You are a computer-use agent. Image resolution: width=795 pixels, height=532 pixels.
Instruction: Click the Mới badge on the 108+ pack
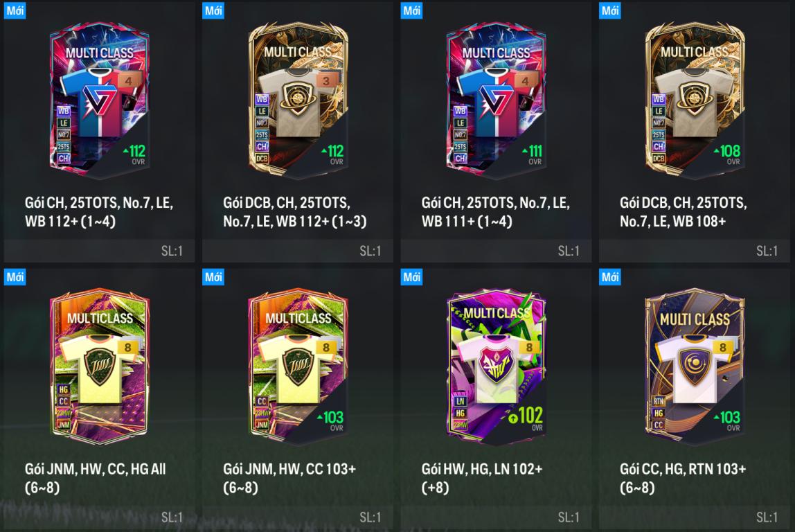click(x=610, y=10)
